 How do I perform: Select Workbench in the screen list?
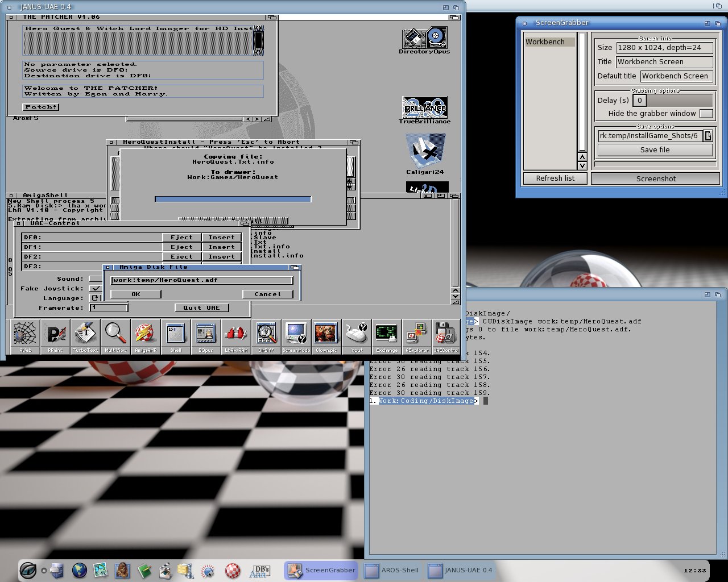(549, 42)
